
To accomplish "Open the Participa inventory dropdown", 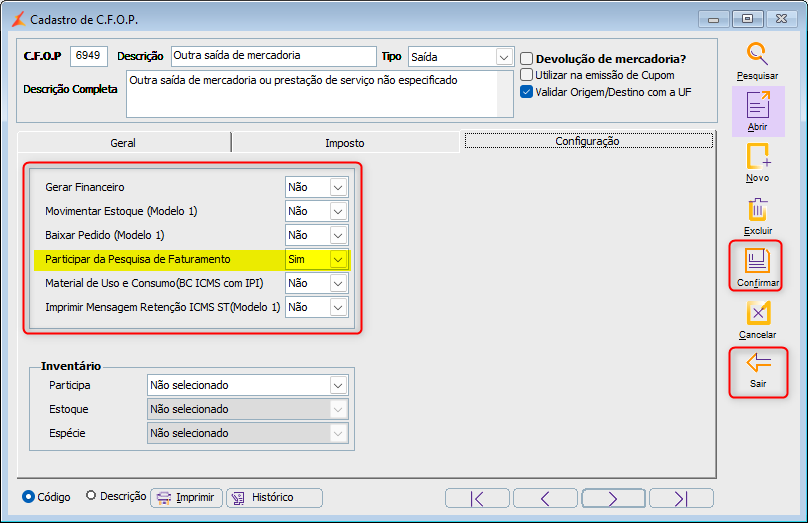I will [x=338, y=385].
